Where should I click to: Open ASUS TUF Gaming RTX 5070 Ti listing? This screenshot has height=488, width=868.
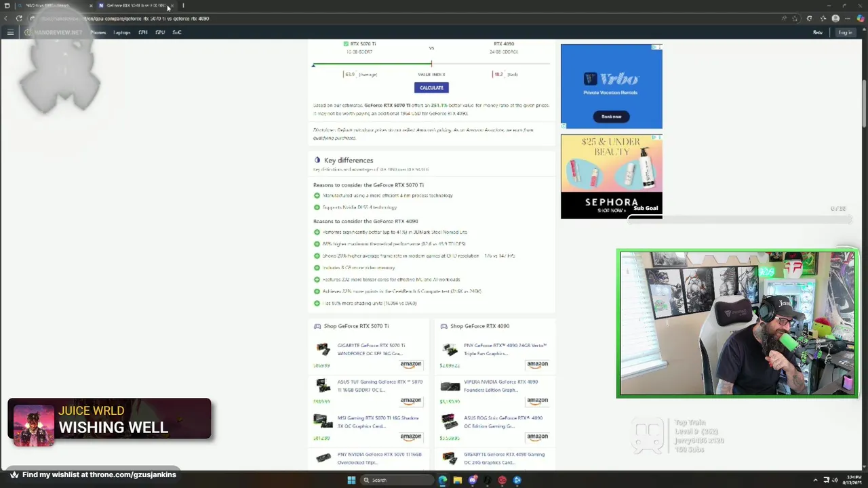click(x=380, y=386)
